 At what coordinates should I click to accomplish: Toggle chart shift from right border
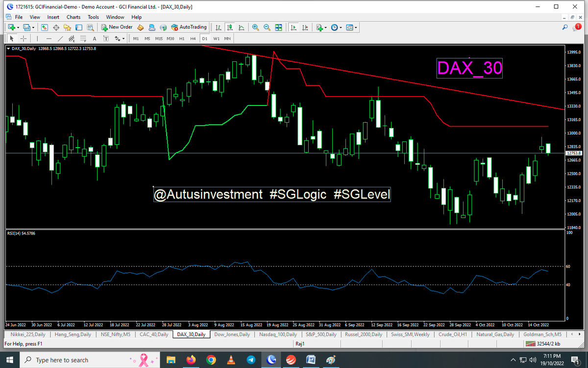coord(305,27)
